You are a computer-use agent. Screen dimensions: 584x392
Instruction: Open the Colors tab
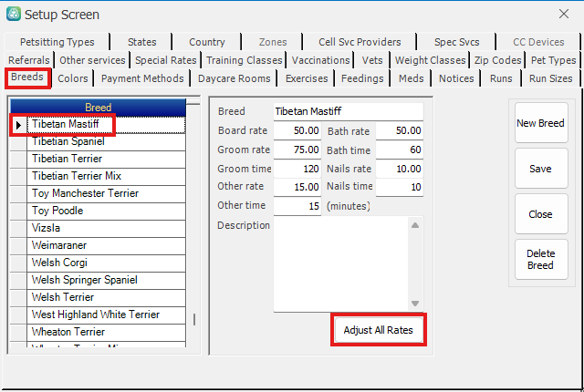point(73,78)
